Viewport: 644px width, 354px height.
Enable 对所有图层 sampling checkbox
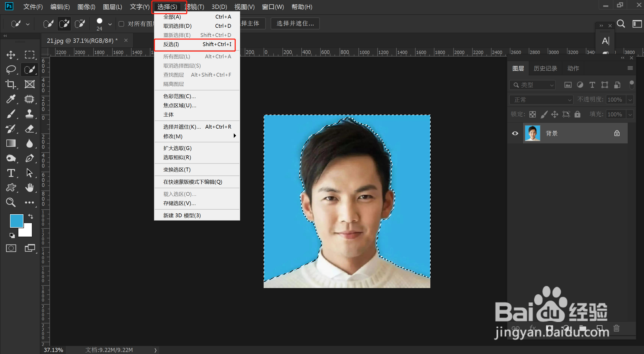click(x=122, y=23)
